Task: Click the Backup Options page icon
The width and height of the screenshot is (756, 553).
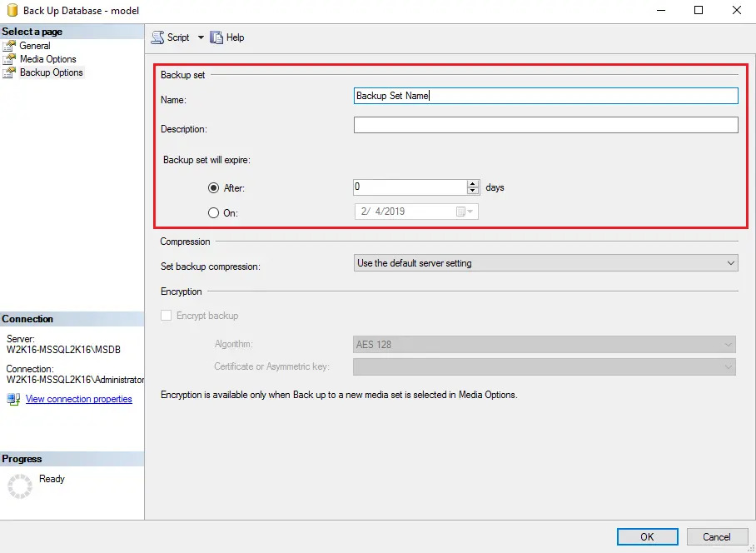Action: (x=10, y=72)
